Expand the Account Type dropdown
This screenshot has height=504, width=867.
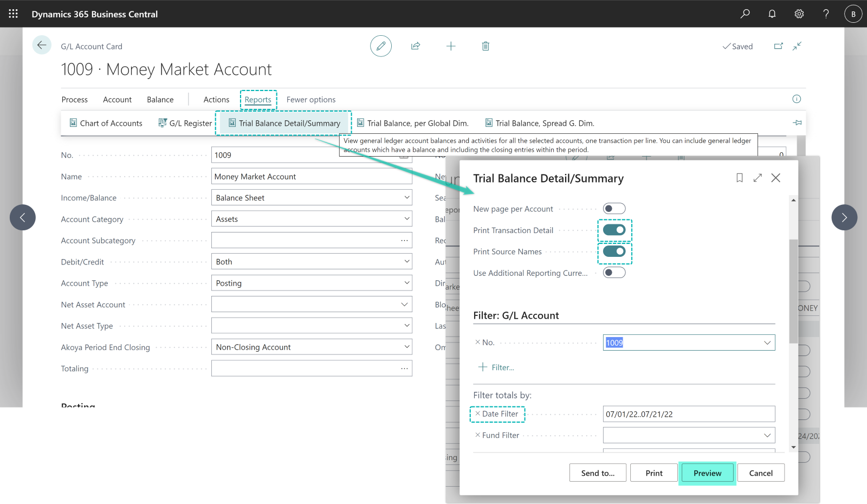(406, 282)
